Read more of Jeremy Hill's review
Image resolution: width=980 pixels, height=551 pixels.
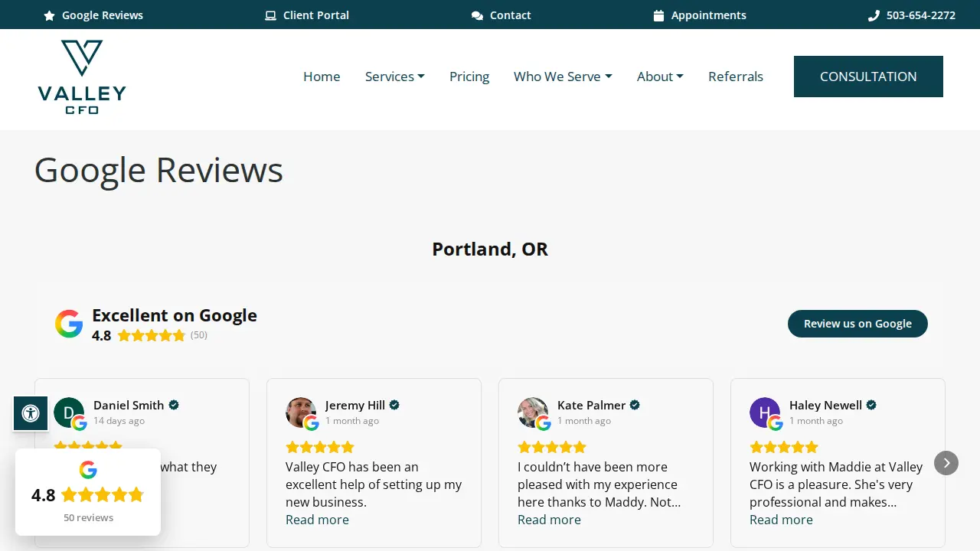[x=317, y=520]
